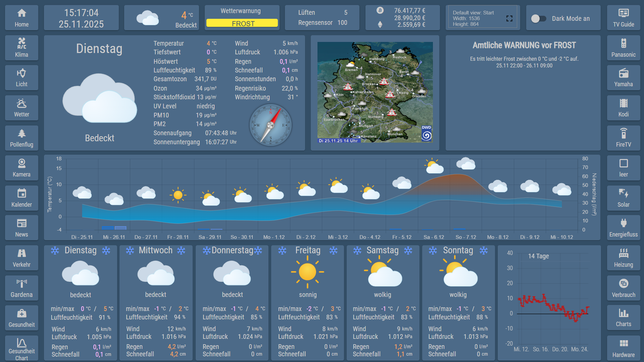Open the Kodi media page
Screen dimensions: 644x362
(x=624, y=108)
